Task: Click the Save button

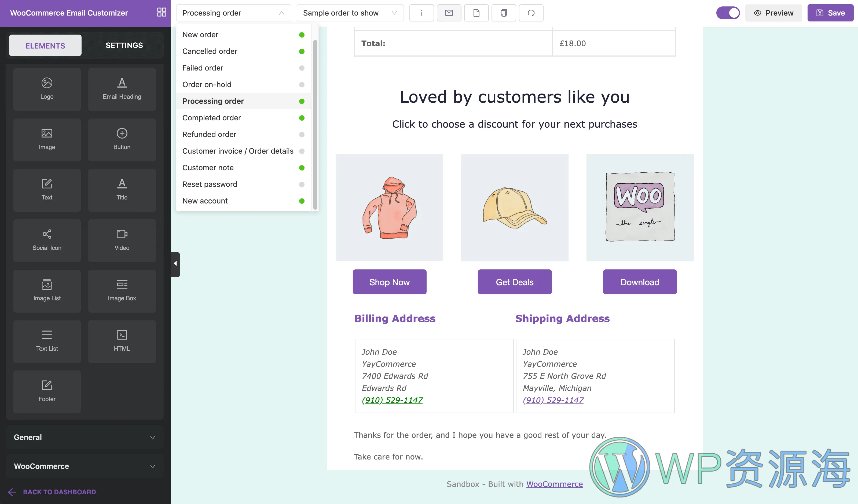Action: tap(830, 13)
